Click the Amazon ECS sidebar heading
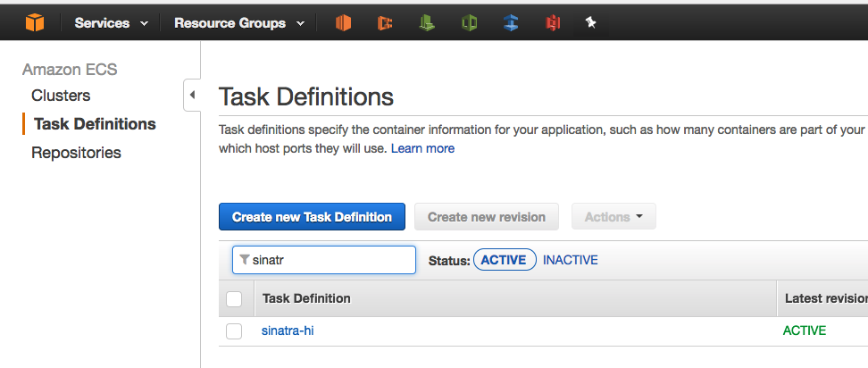The height and width of the screenshot is (368, 868). [x=70, y=70]
